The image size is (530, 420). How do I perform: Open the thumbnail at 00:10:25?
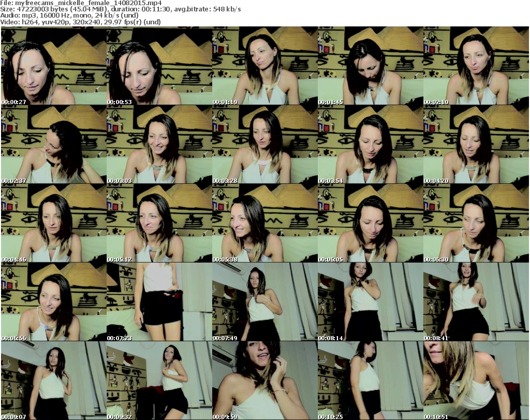tap(371, 381)
